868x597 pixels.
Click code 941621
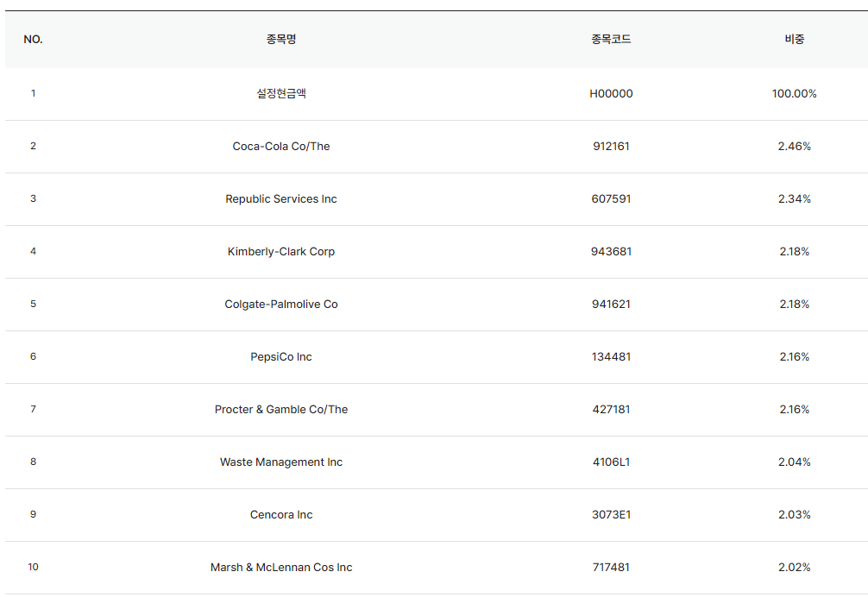pyautogui.click(x=611, y=304)
